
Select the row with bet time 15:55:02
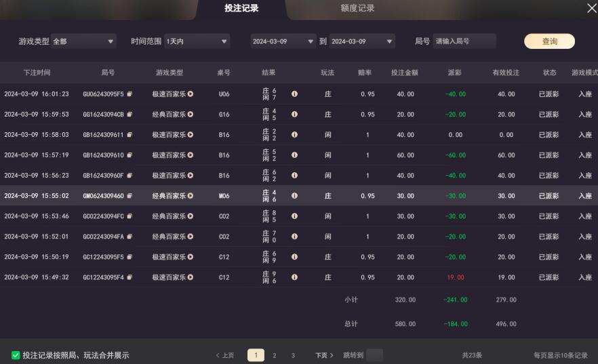tap(299, 196)
